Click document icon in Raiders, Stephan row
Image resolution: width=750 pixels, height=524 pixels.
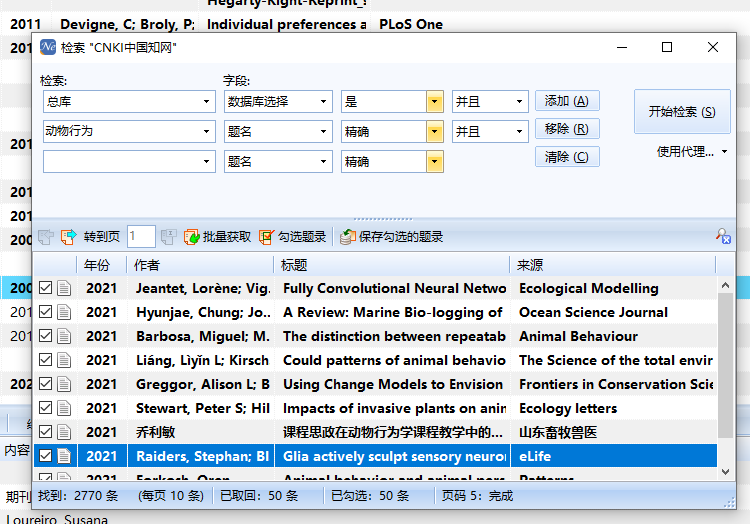click(64, 456)
